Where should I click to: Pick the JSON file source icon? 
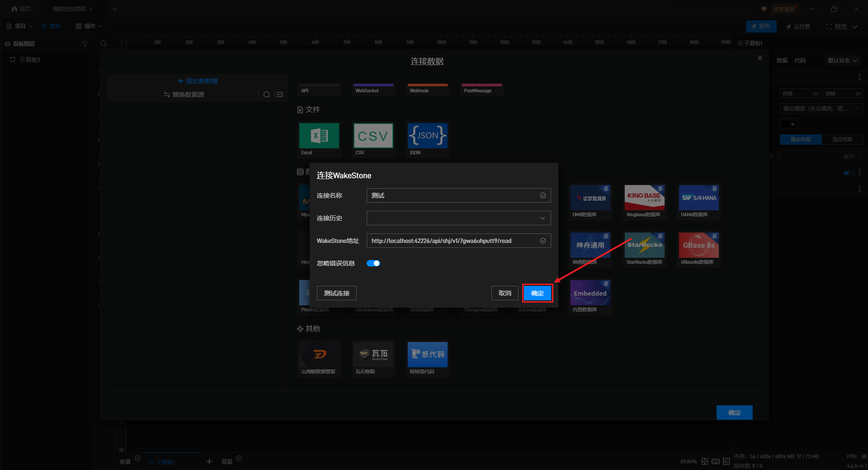click(x=427, y=136)
